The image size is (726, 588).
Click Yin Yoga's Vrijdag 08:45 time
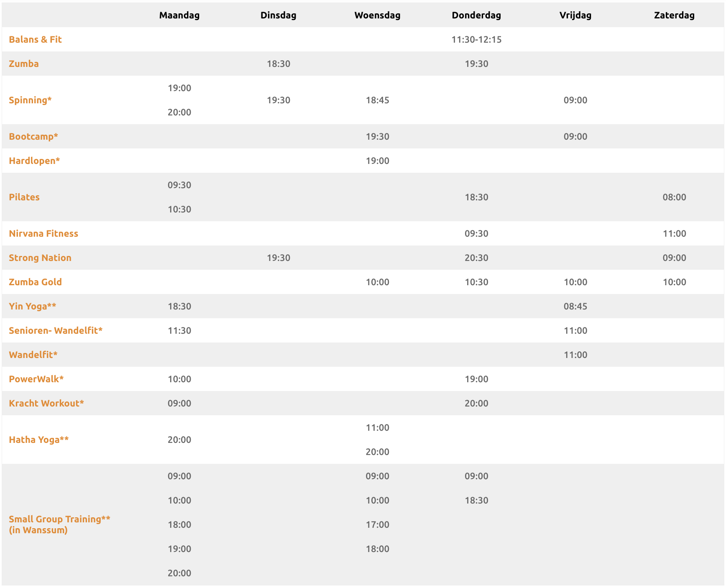coord(575,307)
